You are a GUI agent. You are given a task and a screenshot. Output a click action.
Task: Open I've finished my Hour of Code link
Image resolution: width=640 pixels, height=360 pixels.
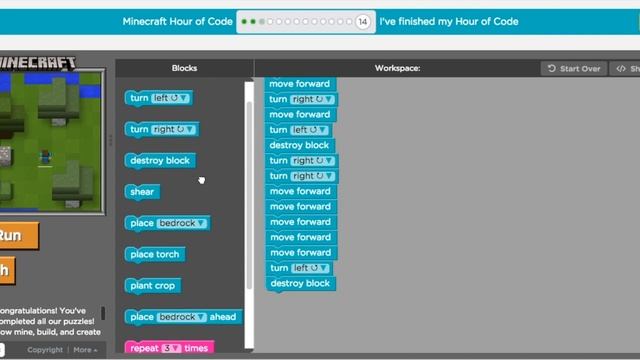[449, 22]
